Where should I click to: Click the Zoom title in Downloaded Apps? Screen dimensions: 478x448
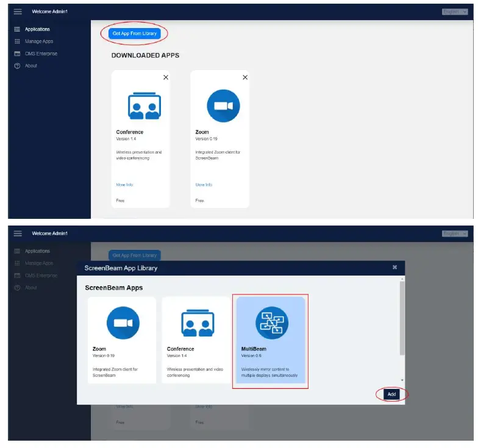(x=202, y=132)
